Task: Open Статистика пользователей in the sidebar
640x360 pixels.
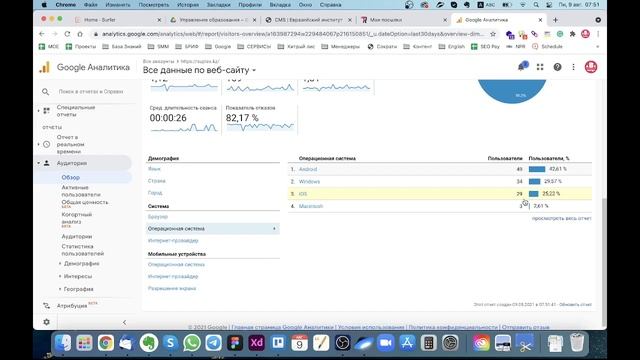Action: coord(82,250)
